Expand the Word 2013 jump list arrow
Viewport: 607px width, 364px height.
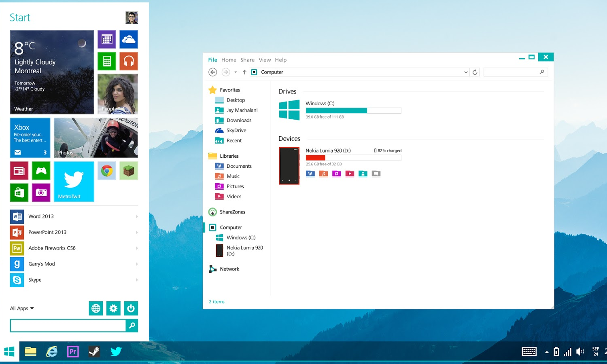137,217
